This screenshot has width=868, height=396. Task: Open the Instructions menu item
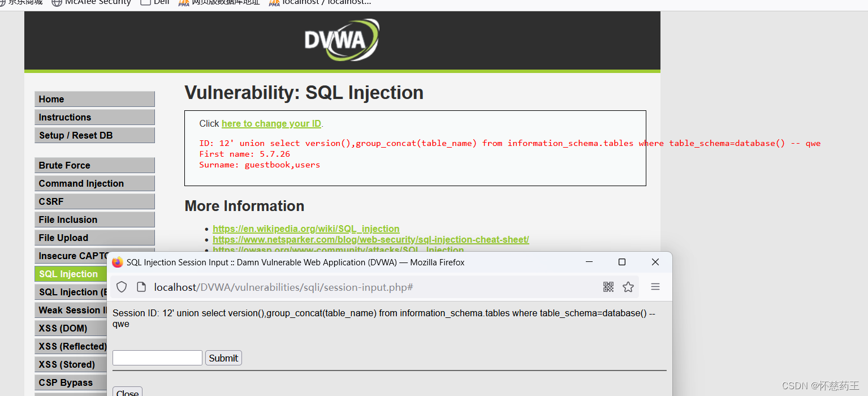[x=94, y=117]
